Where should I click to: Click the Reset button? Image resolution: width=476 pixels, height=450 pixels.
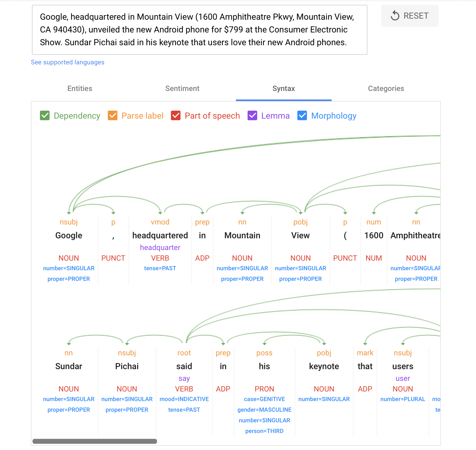point(409,16)
